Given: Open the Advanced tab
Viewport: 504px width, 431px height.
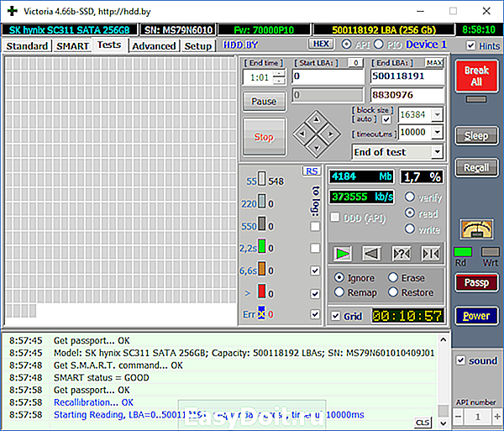Looking at the screenshot, I should 154,46.
